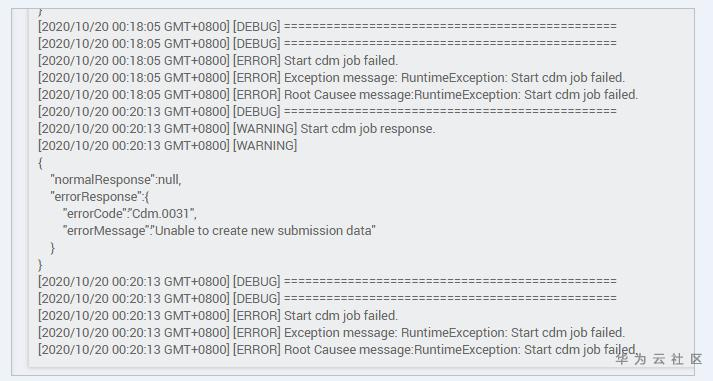Click the Huawei Cloud community watermark text
713x381 pixels.
[x=659, y=359]
